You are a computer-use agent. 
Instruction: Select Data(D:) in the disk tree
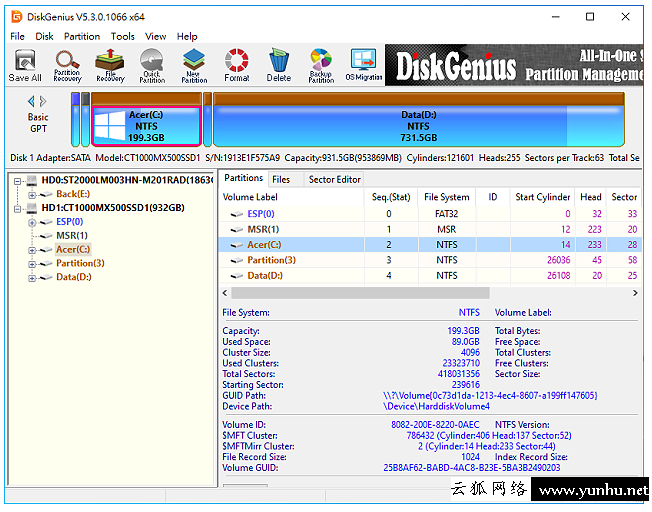pos(74,277)
